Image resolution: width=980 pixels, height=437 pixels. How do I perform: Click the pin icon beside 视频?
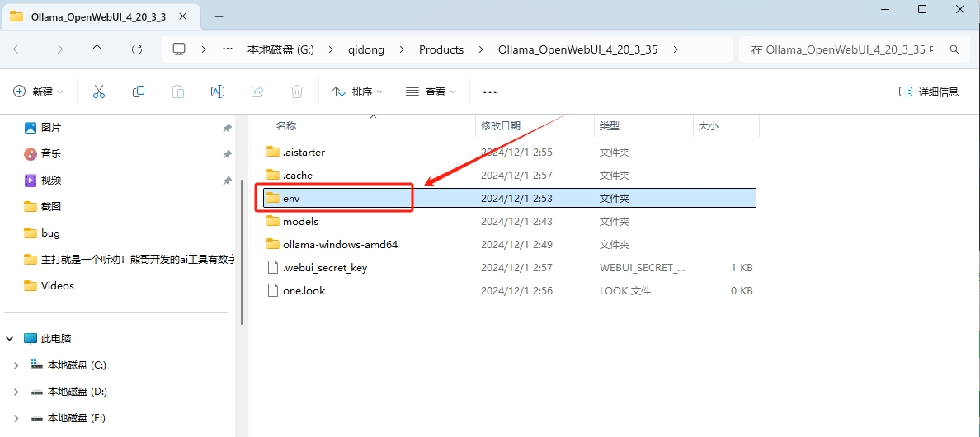click(227, 181)
